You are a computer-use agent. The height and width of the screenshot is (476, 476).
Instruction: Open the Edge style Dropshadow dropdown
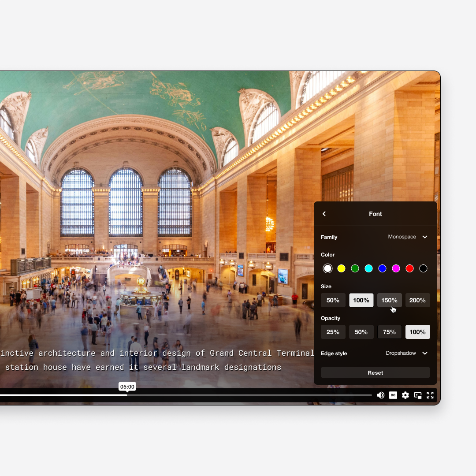tap(406, 353)
